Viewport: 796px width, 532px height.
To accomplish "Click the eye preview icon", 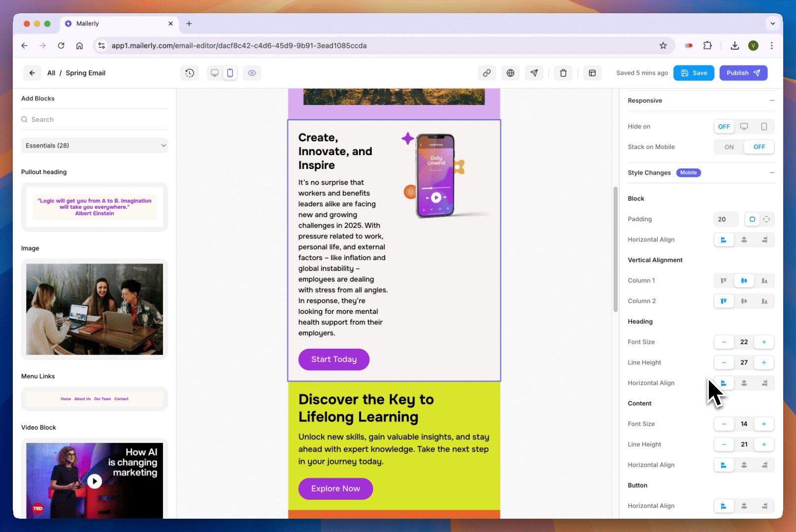I will tap(252, 73).
